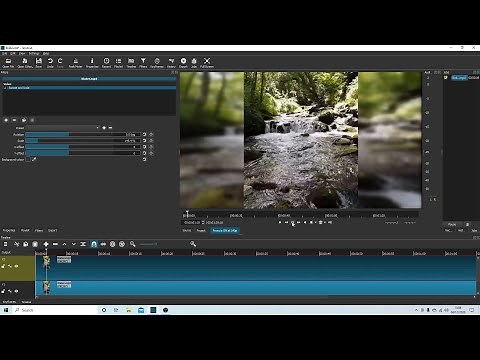480x360 pixels.
Task: Toggle ripple all tracks
Action: point(122,244)
